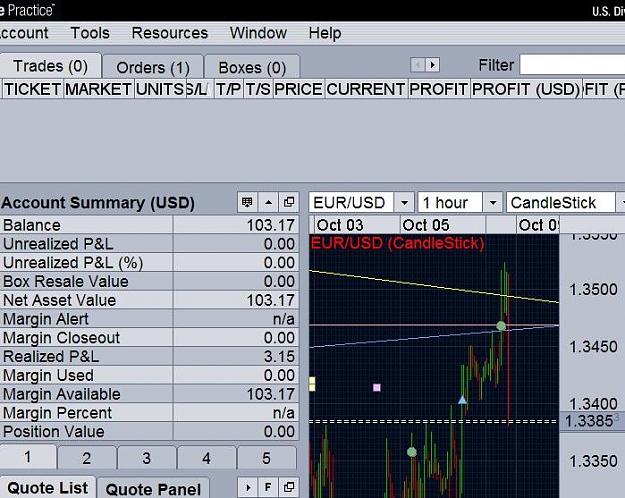The width and height of the screenshot is (625, 498).
Task: Click the 1.3500 price axis label
Action: tap(593, 289)
